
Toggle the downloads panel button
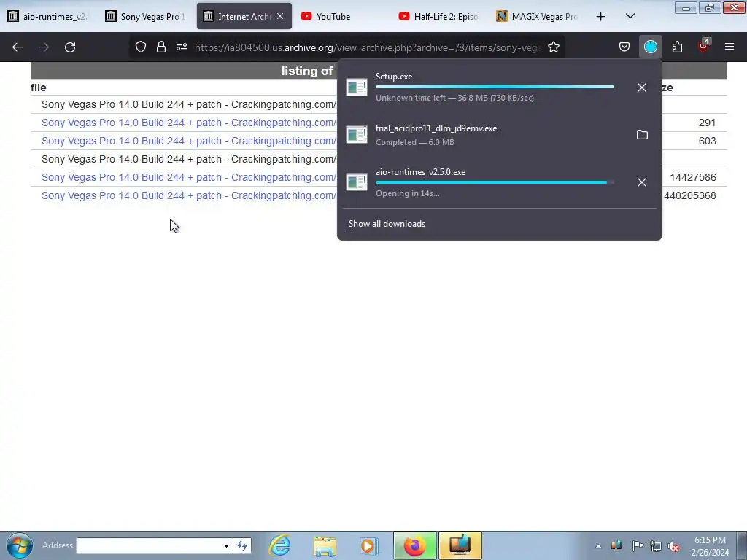click(650, 47)
